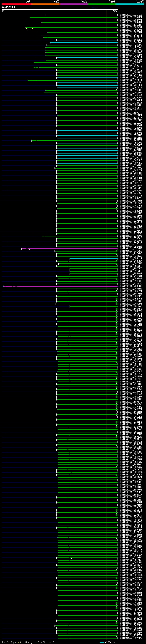This screenshot has width=146, height=644.
Task: Select hit UniRef100_B9H1A7
Action: [131, 53]
